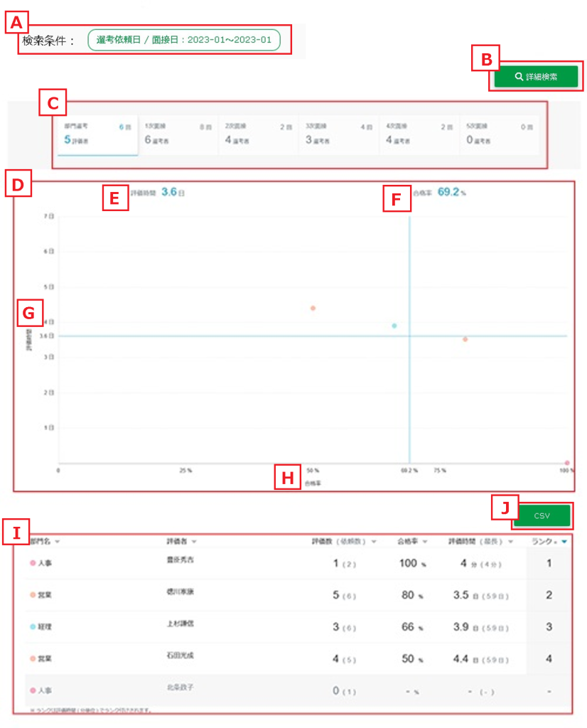Click the cyan dot beside 経理 row
The image size is (587, 728).
point(33,626)
